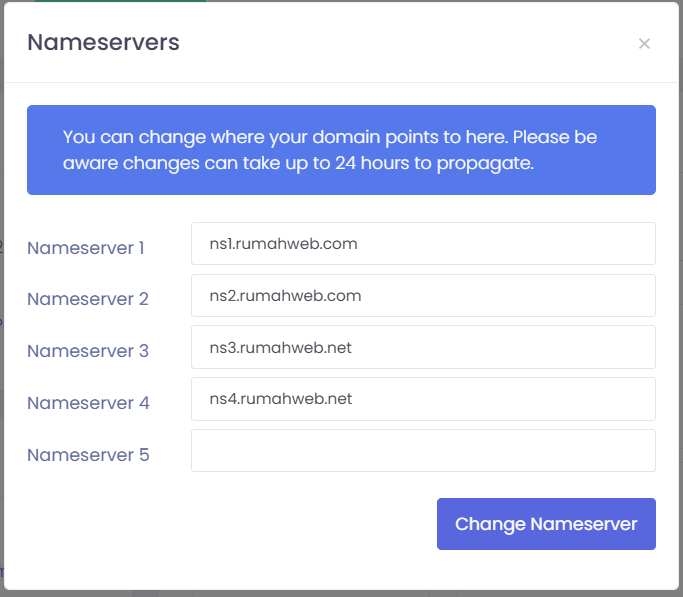This screenshot has width=683, height=597.
Task: Click the blank header area beside the Nameservers title
Action: tap(400, 42)
